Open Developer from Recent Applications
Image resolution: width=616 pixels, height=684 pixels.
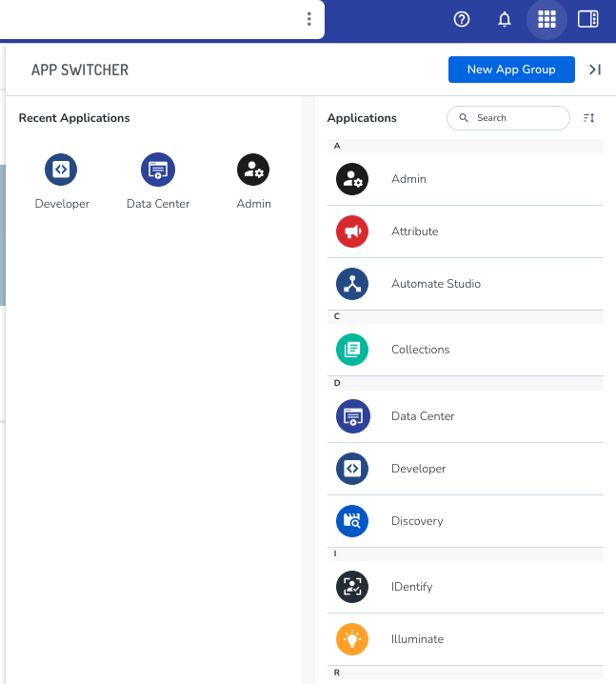point(61,170)
